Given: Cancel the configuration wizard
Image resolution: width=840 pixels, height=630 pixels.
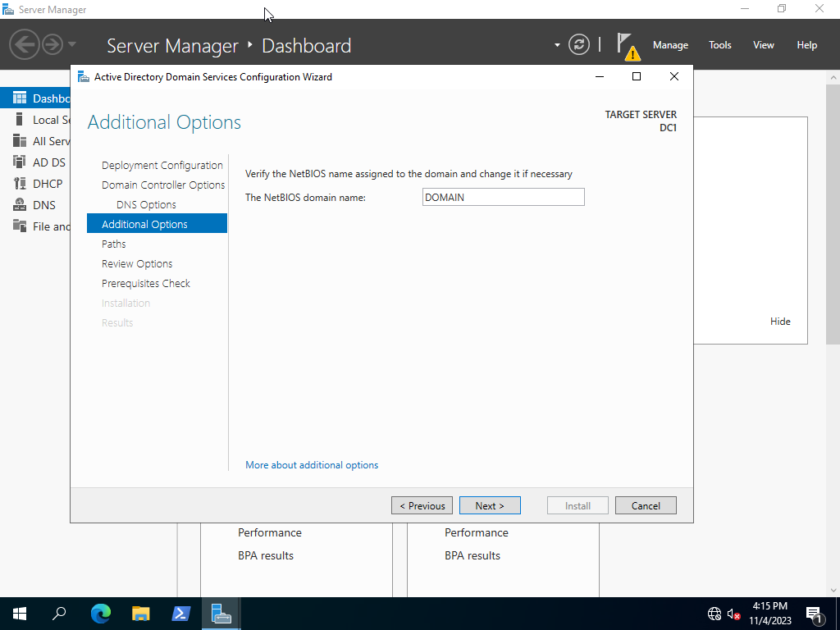Looking at the screenshot, I should click(646, 505).
